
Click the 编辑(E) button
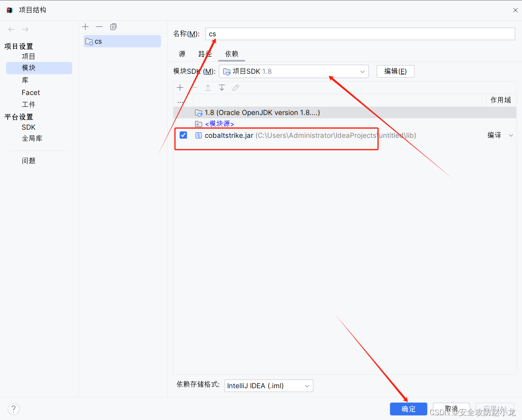click(395, 71)
